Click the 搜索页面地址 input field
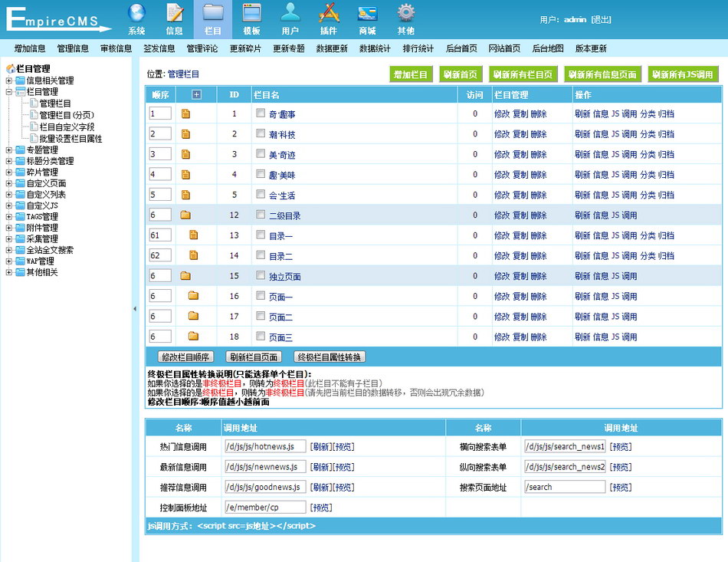This screenshot has width=728, height=562. (x=565, y=487)
